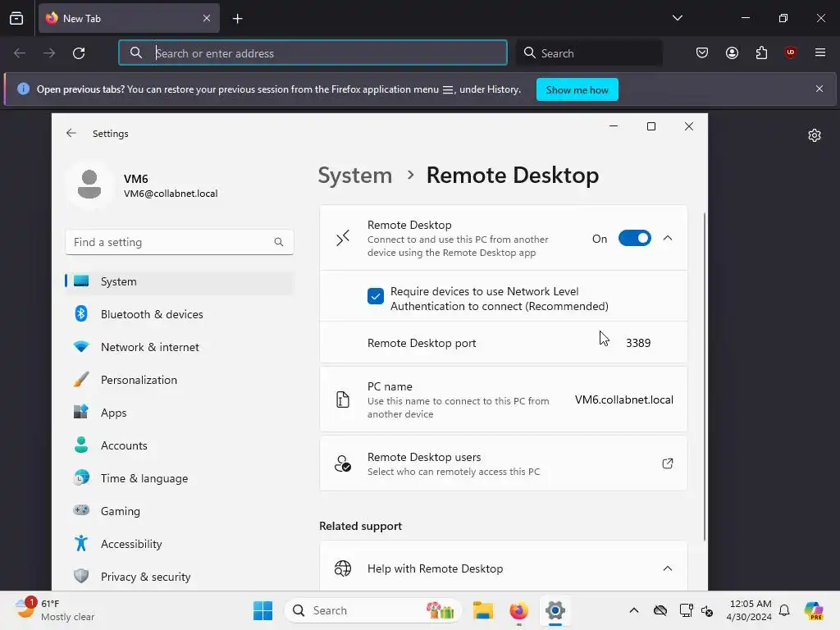
Task: Click Show me how button in Firefox
Action: point(577,89)
